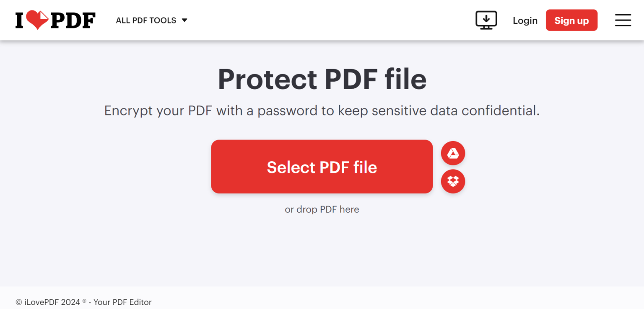Click the Sign up button
This screenshot has width=644, height=309.
tap(571, 20)
